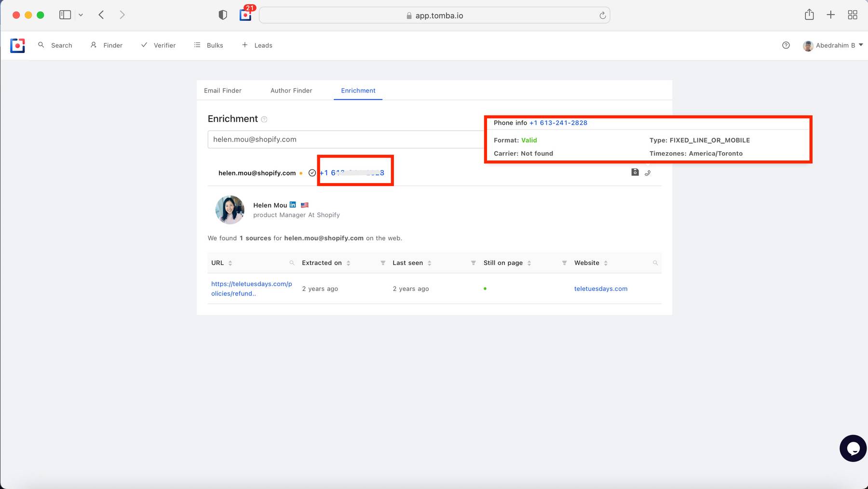
Task: Open the teletuesdays.com website link
Action: coord(601,289)
